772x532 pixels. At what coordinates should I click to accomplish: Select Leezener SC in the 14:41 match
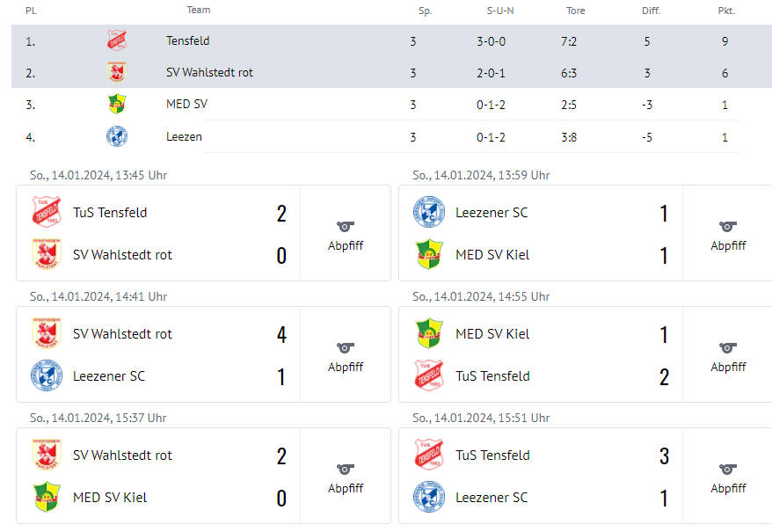click(109, 375)
